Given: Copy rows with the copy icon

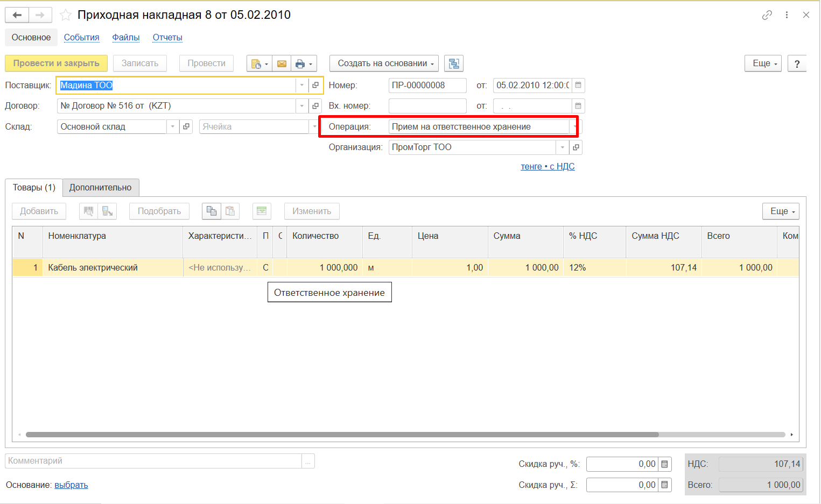Looking at the screenshot, I should pos(212,211).
